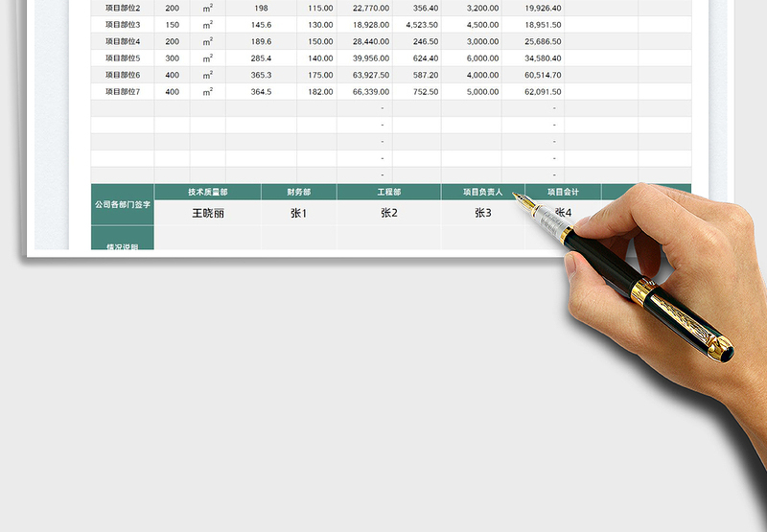Select the 财务部 header cell
The width and height of the screenshot is (767, 532).
(x=298, y=193)
